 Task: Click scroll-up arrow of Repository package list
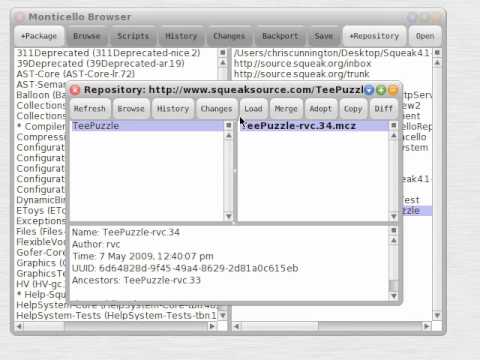(x=228, y=136)
